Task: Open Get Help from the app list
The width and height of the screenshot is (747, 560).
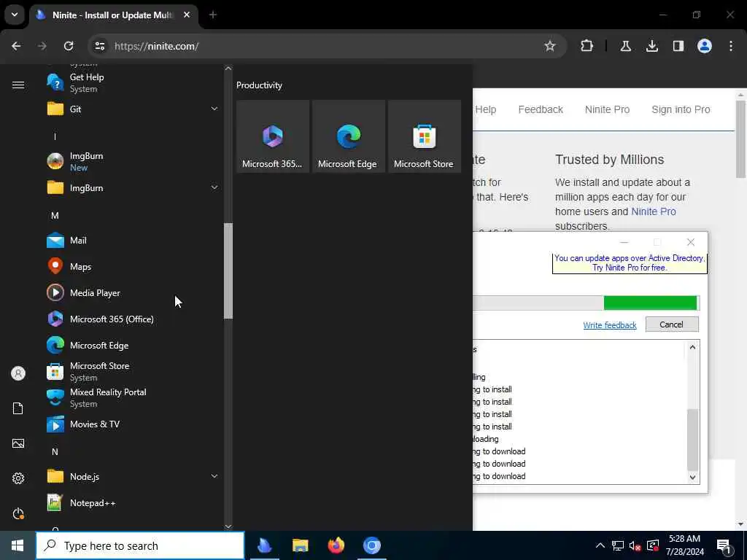Action: pyautogui.click(x=132, y=83)
